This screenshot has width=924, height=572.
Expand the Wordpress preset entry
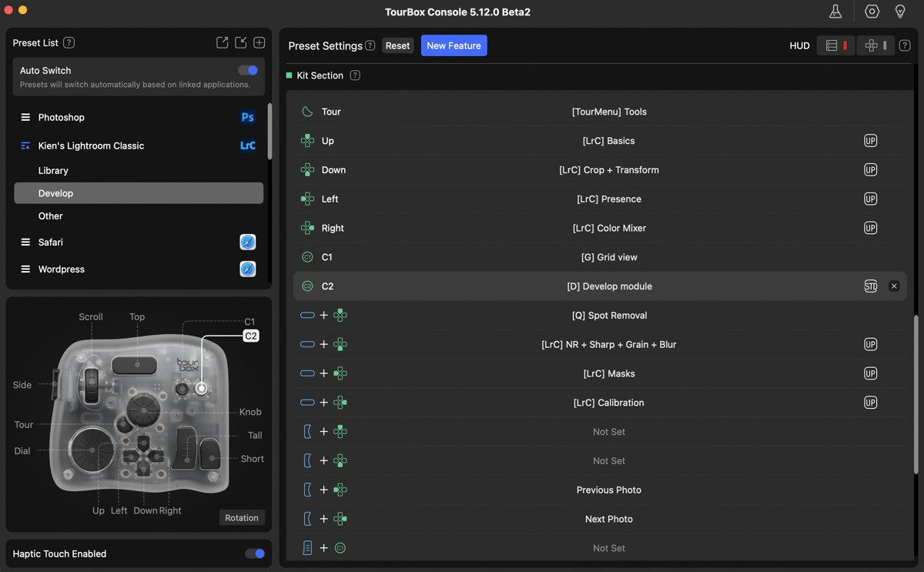25,269
